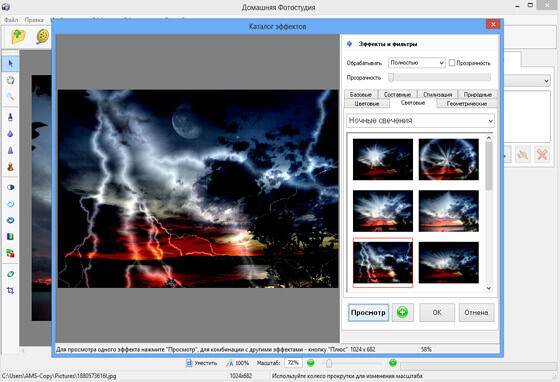
Task: Click the blue arrow icon beside Эффекты и фильтры
Action: pos(350,44)
